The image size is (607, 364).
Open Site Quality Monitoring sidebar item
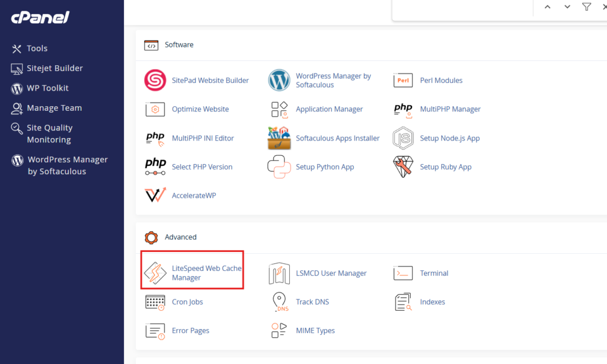point(50,133)
